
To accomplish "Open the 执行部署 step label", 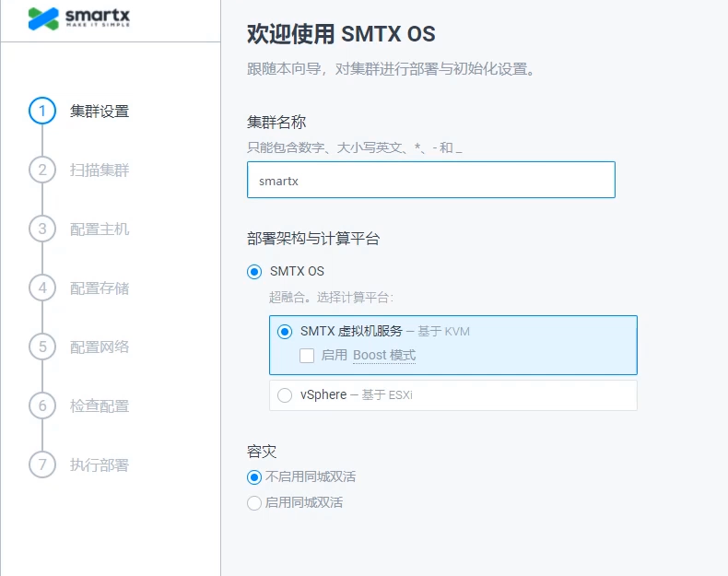I will (x=100, y=465).
